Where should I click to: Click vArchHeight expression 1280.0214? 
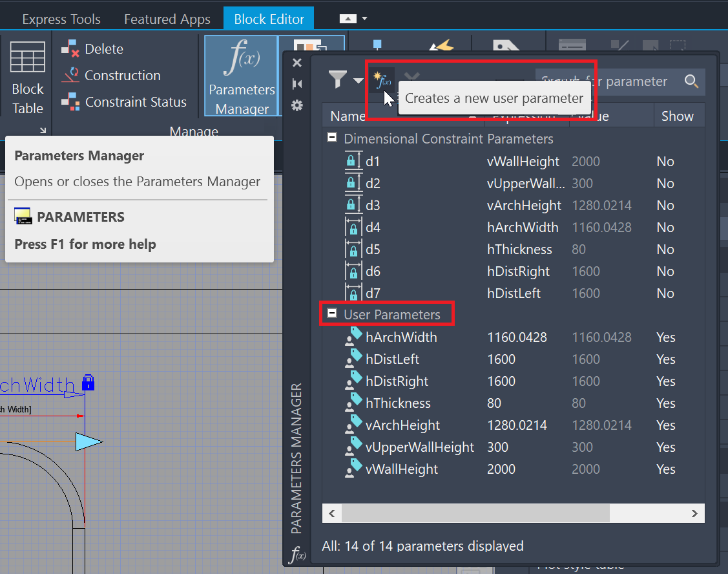[x=517, y=425]
